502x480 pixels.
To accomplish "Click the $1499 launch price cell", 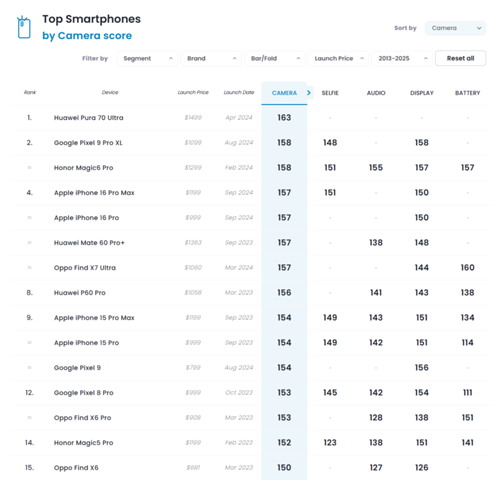I will [x=193, y=118].
